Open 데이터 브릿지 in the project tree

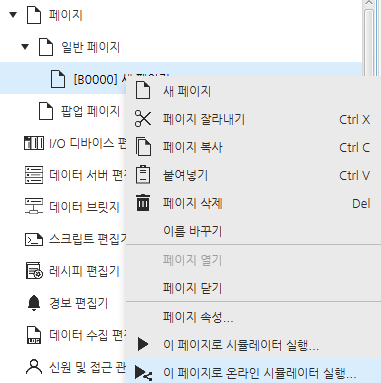(84, 207)
